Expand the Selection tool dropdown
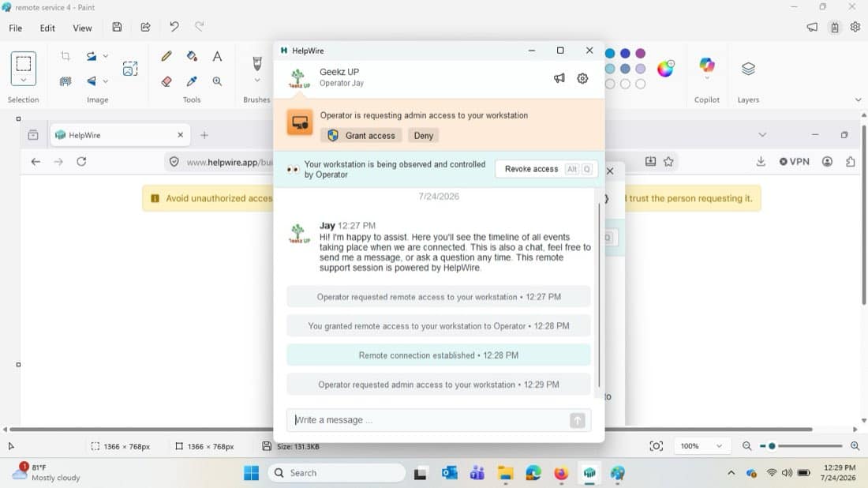Viewport: 868px width, 488px height. [23, 81]
